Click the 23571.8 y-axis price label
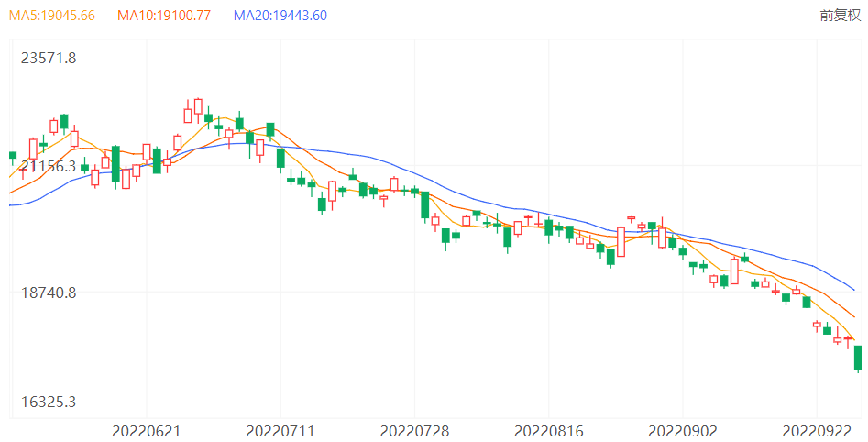Screen dimensions: 868x442 (x=49, y=58)
